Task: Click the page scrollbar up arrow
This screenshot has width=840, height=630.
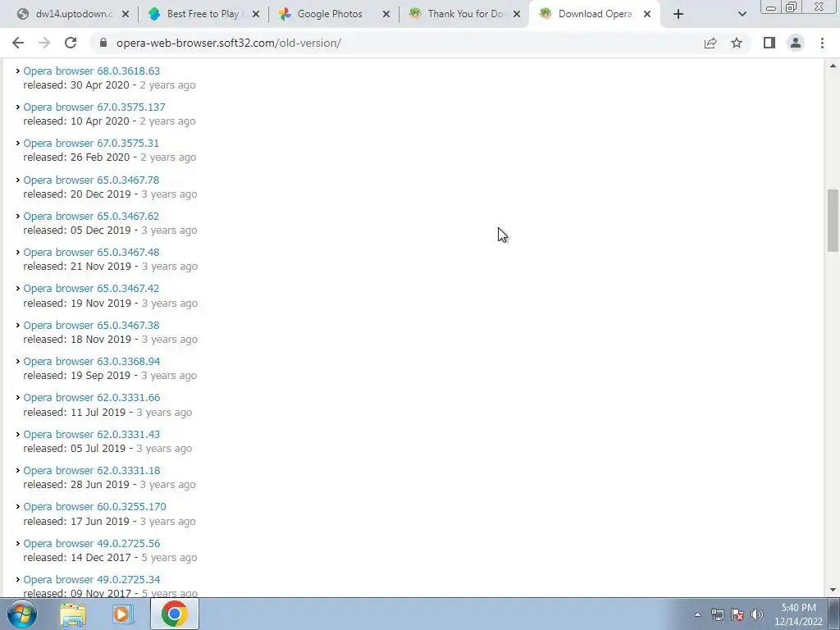Action: pyautogui.click(x=833, y=66)
